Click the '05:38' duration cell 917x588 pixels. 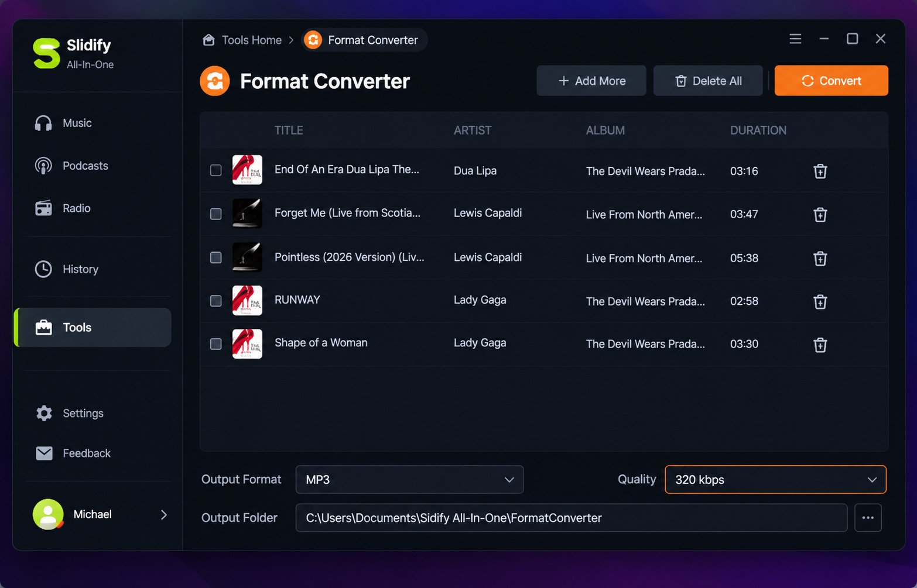point(744,258)
